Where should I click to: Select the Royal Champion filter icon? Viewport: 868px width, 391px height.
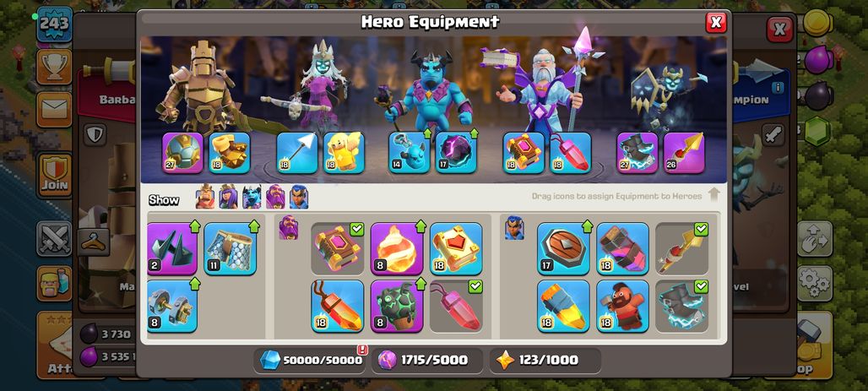coord(299,197)
